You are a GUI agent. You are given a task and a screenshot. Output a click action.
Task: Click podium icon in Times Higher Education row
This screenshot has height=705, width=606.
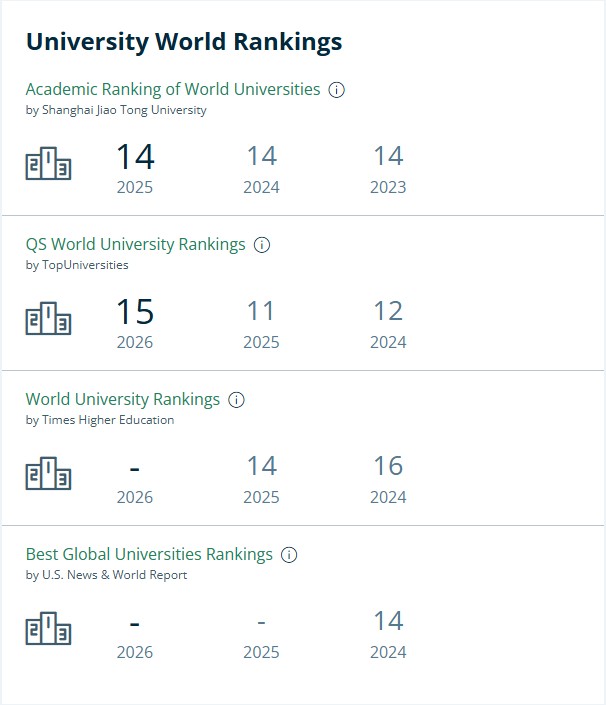click(48, 473)
